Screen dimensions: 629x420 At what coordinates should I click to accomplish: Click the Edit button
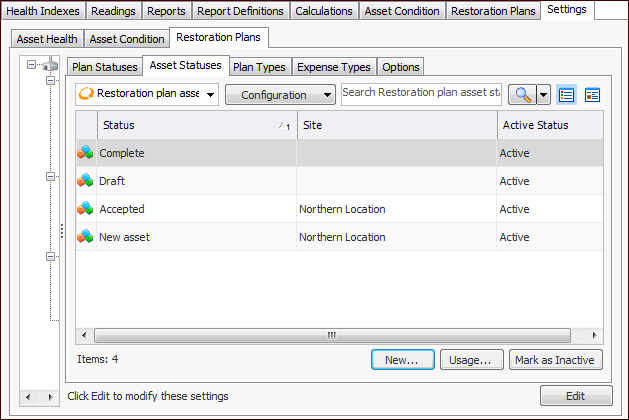point(575,396)
